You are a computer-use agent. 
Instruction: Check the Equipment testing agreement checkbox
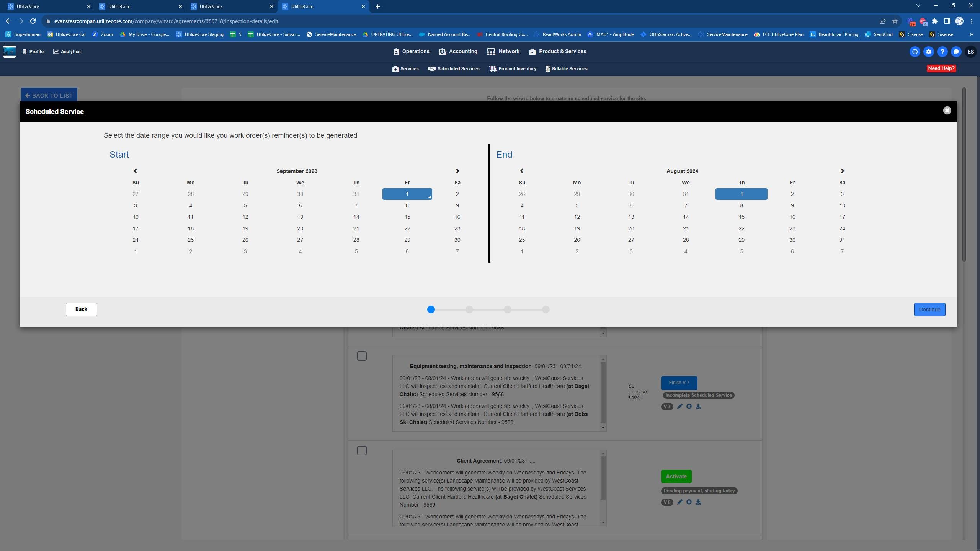coord(362,356)
